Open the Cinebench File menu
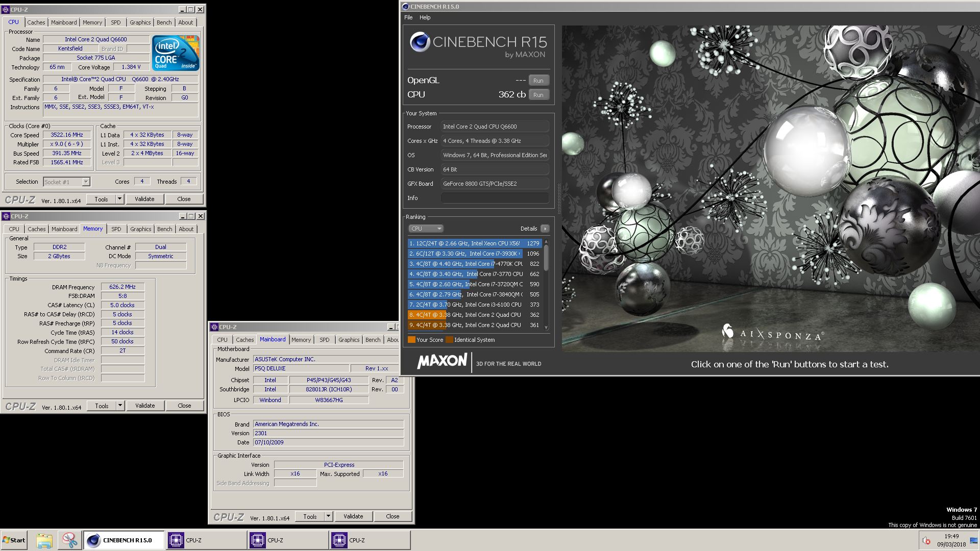Screen dimensions: 980x551 pyautogui.click(x=408, y=17)
